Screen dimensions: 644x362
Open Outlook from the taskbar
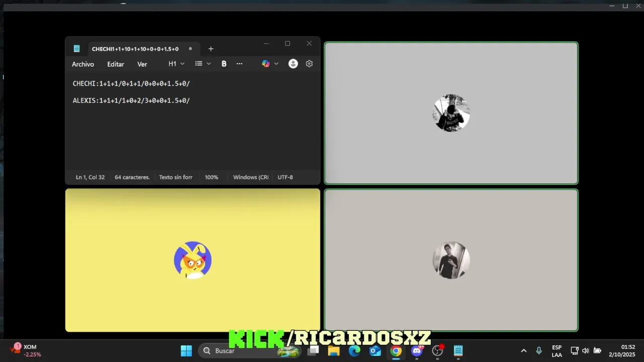(x=375, y=351)
